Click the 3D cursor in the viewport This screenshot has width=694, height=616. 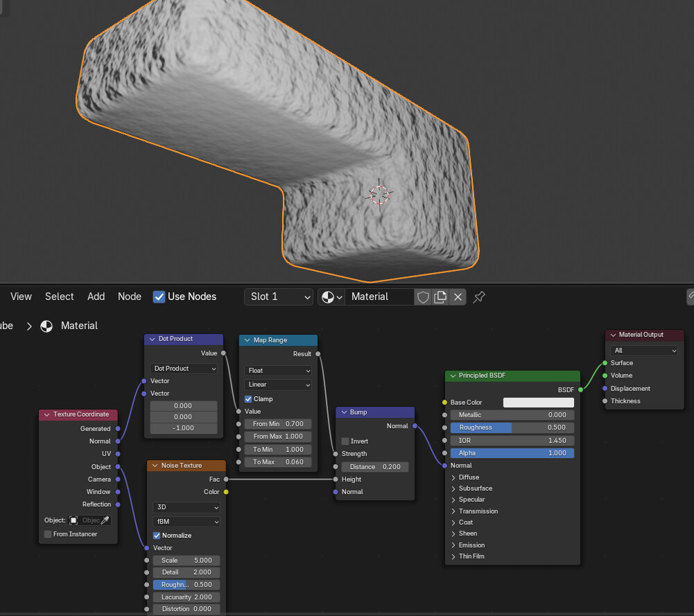379,195
